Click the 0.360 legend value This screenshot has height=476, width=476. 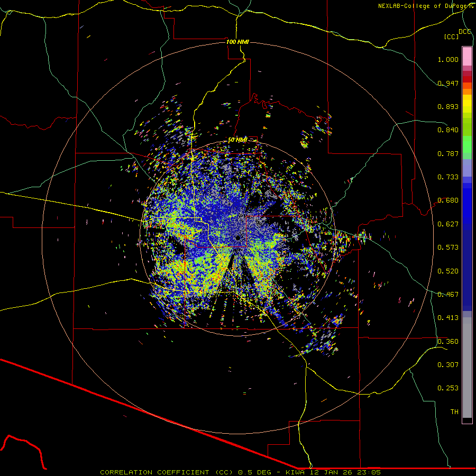pyautogui.click(x=448, y=342)
